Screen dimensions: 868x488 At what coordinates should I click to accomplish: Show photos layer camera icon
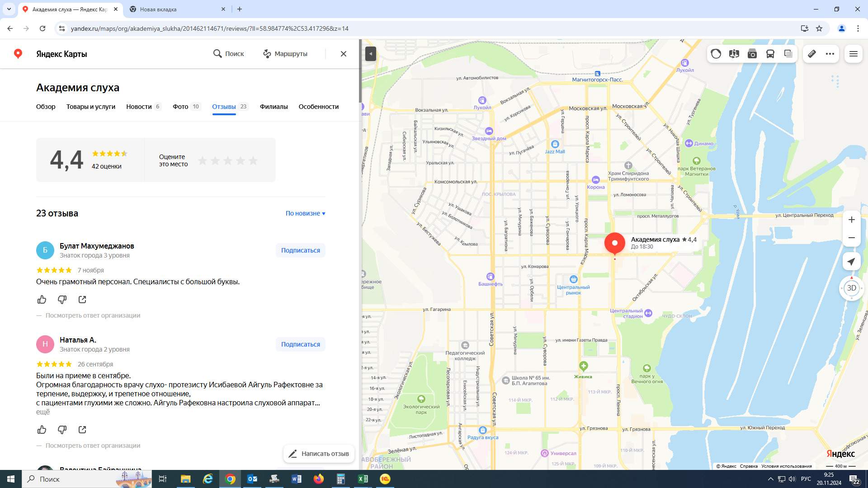pos(752,54)
